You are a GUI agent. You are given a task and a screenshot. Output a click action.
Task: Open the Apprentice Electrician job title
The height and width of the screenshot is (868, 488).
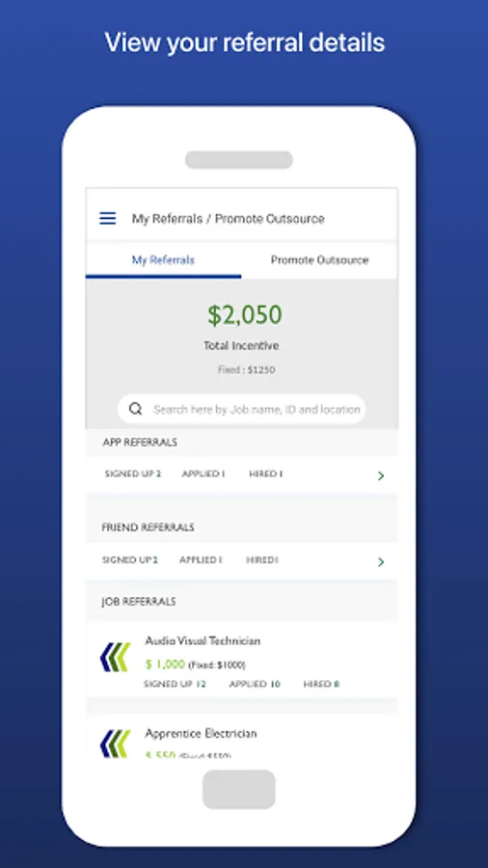click(x=201, y=734)
